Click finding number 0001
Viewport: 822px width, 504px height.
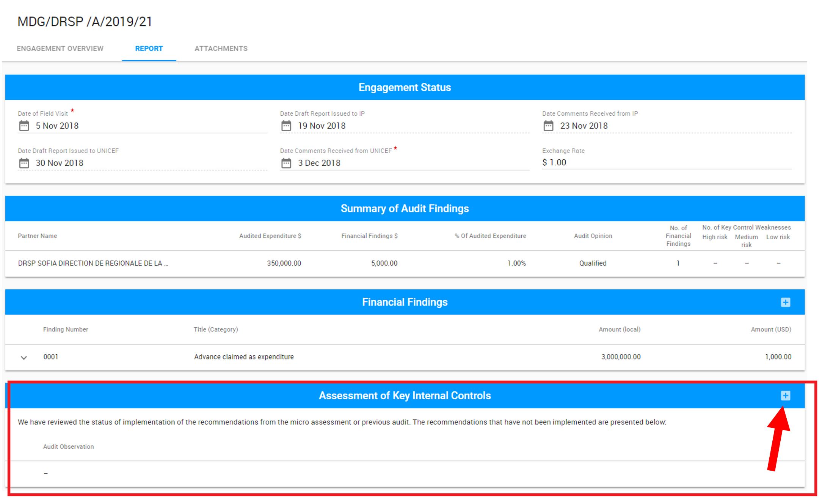(51, 357)
